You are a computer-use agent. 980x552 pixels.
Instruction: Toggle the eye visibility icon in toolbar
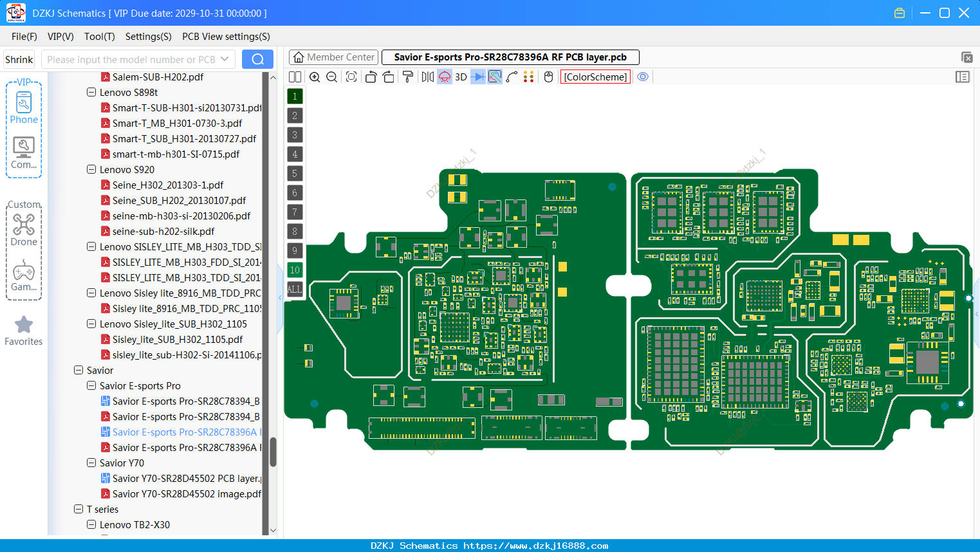pos(643,77)
